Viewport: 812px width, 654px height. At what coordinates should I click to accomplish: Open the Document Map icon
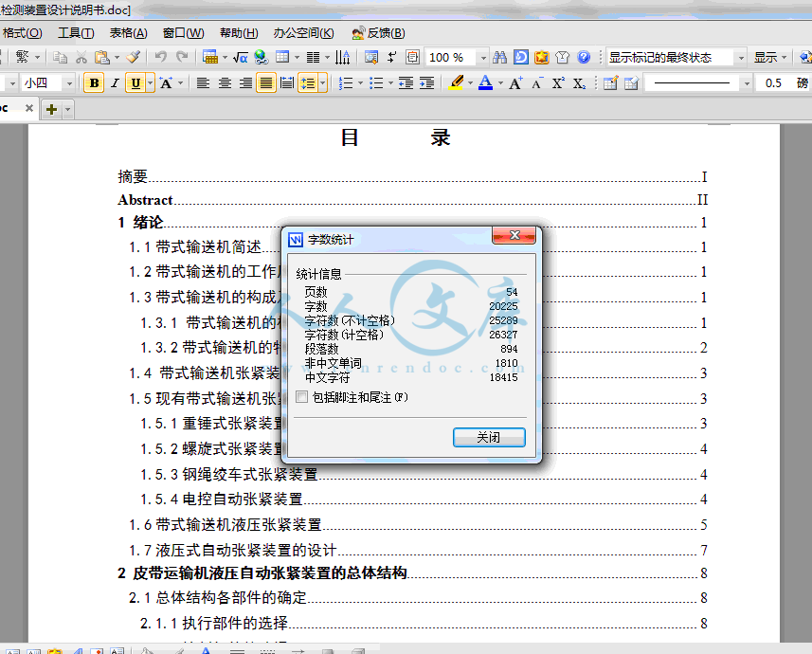[x=371, y=57]
